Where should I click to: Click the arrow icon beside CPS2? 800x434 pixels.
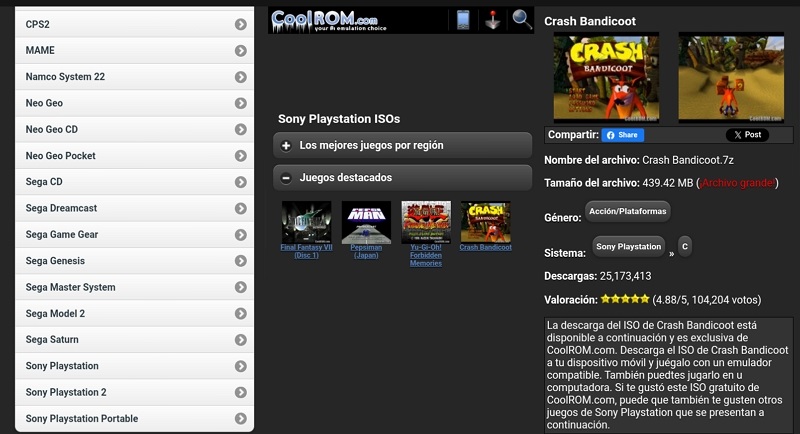[x=241, y=24]
